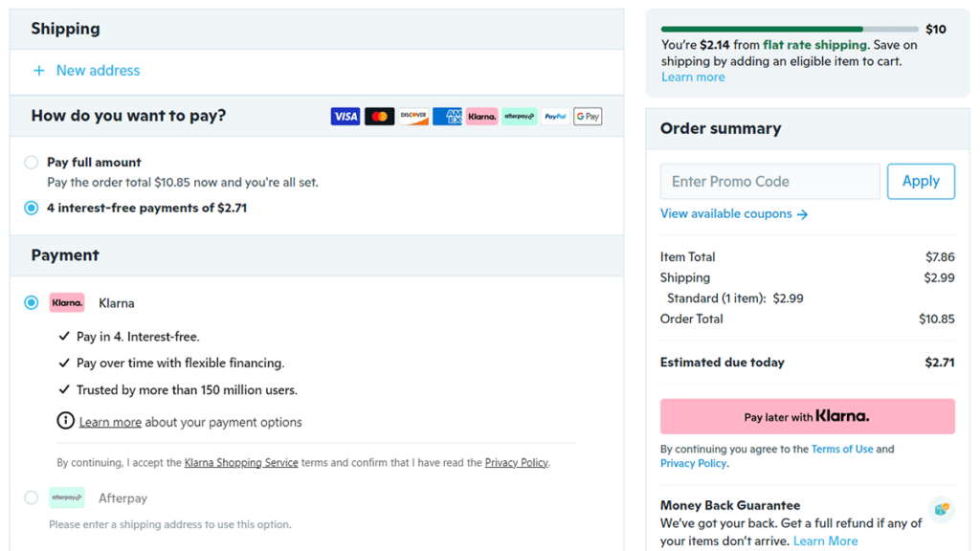Click the Visa card icon
This screenshot has height=551, width=980.
tap(345, 117)
